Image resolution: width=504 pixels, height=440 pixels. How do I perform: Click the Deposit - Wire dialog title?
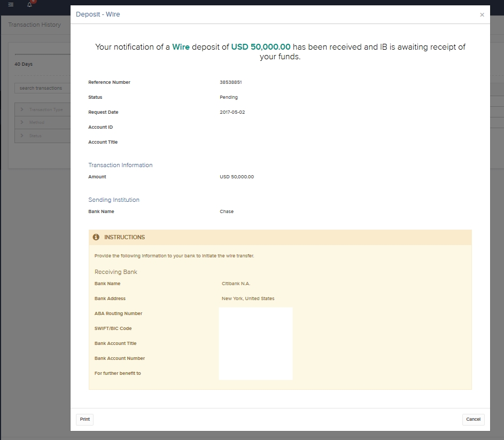[98, 14]
